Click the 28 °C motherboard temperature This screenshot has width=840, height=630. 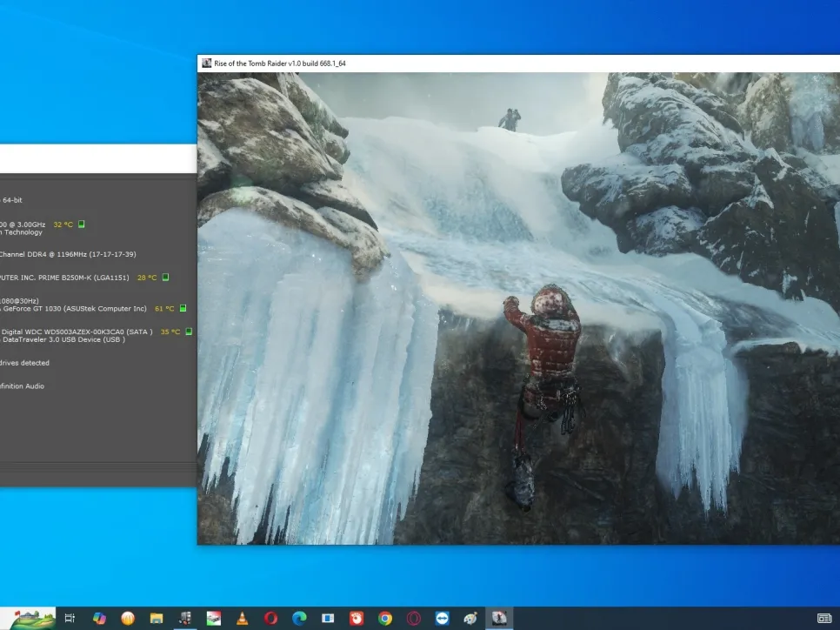click(x=147, y=278)
